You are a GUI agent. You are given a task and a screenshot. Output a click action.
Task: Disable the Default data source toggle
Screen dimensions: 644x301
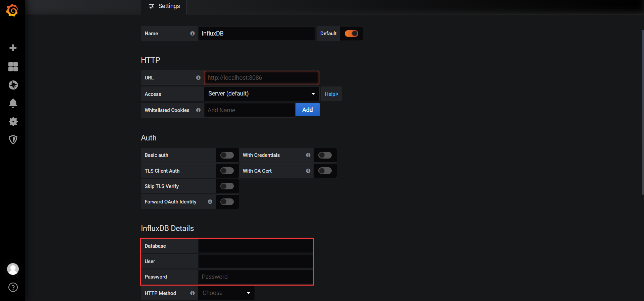tap(351, 34)
